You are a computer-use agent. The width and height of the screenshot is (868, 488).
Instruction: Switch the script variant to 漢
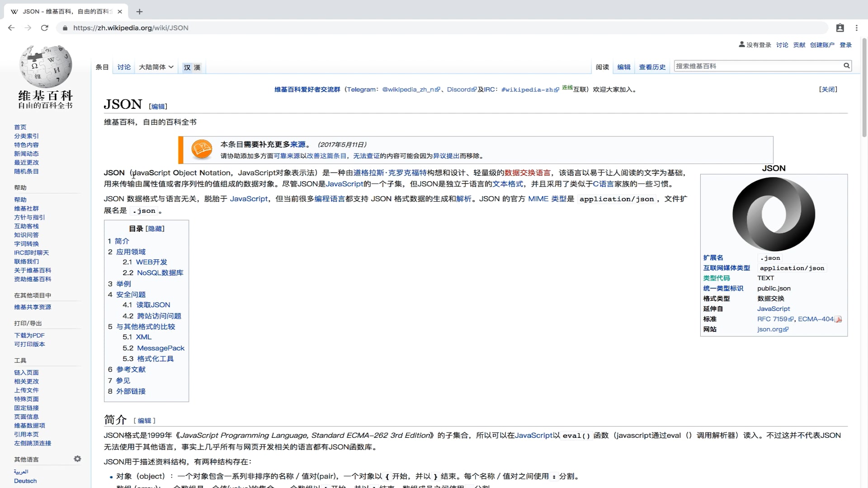pos(197,67)
